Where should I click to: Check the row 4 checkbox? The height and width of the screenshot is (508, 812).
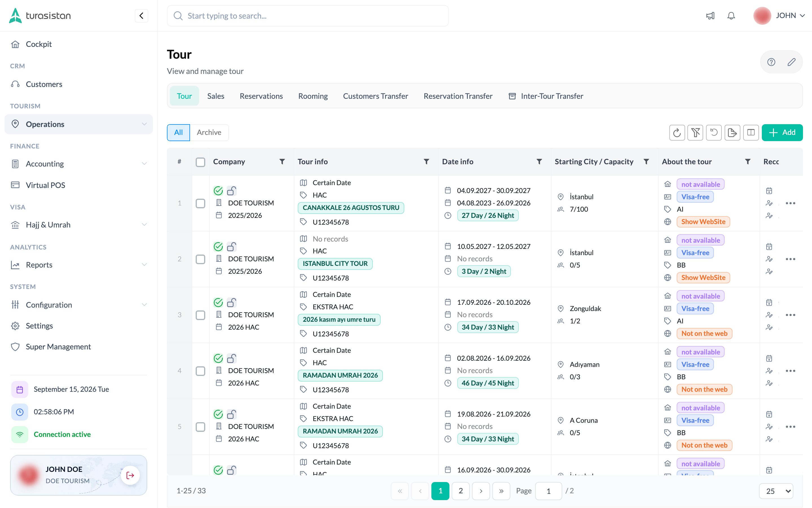(200, 371)
